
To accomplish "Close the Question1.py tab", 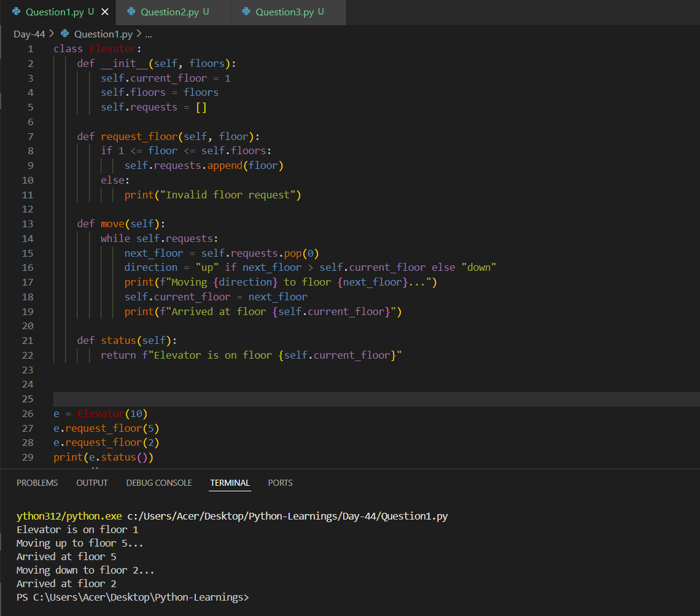I will [105, 12].
